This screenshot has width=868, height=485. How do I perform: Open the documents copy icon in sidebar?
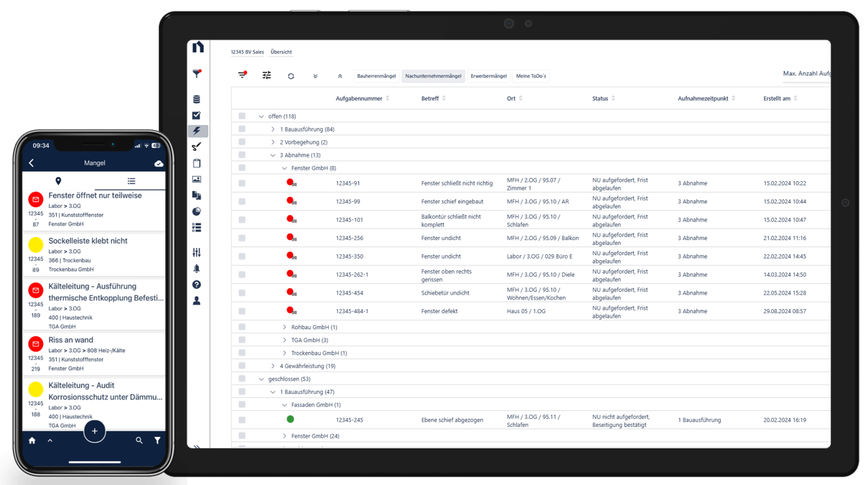[x=197, y=195]
